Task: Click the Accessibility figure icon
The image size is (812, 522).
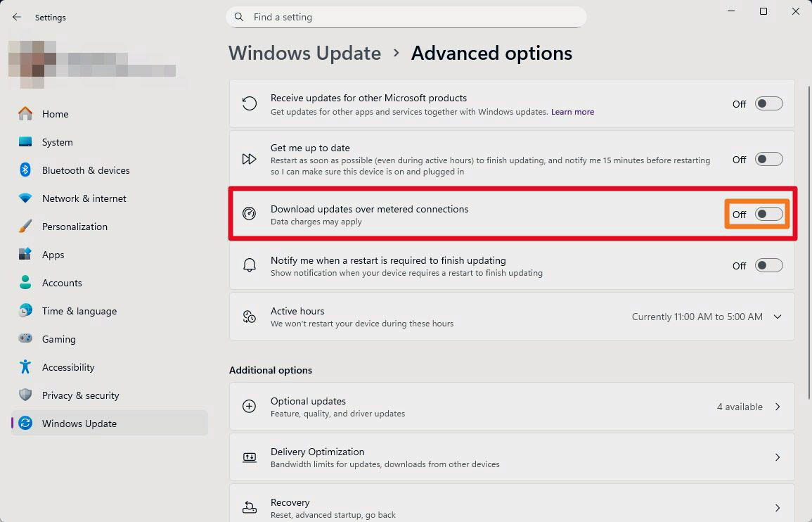Action: [x=25, y=367]
